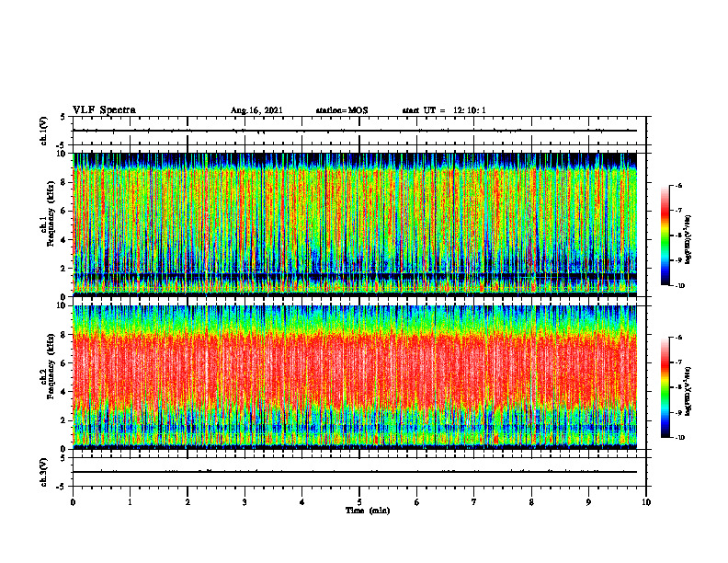Click the "ch.1(V)" axis label
Screen dimensions: 728x563
44,131
